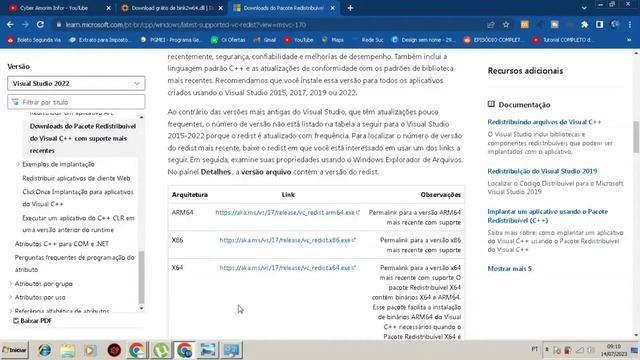Open the vc_redist.x64.exe download link
The height and width of the screenshot is (360, 640).
pos(287,268)
